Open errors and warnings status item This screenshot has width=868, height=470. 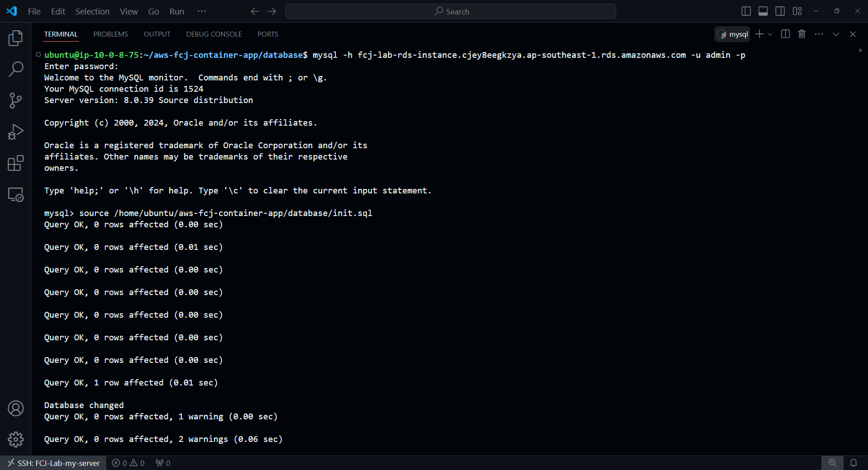pos(128,463)
